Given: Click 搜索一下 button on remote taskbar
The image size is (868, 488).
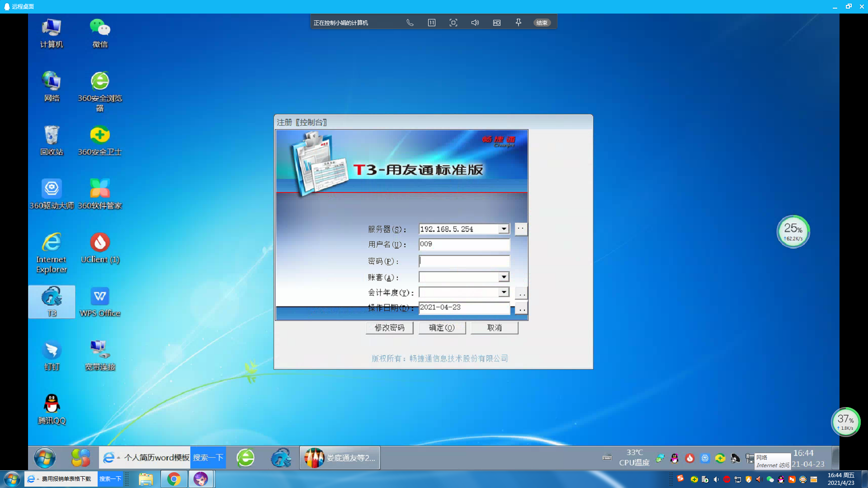Looking at the screenshot, I should click(x=208, y=458).
